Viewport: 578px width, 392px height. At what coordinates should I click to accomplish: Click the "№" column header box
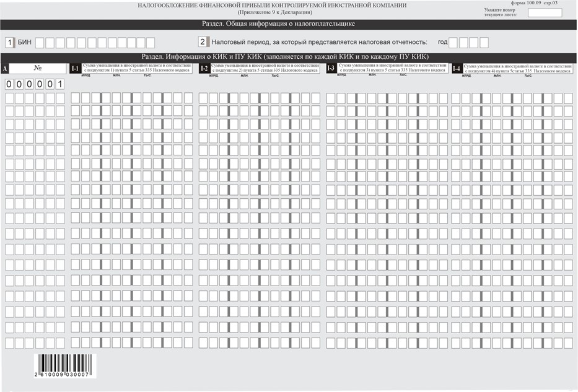[x=37, y=68]
